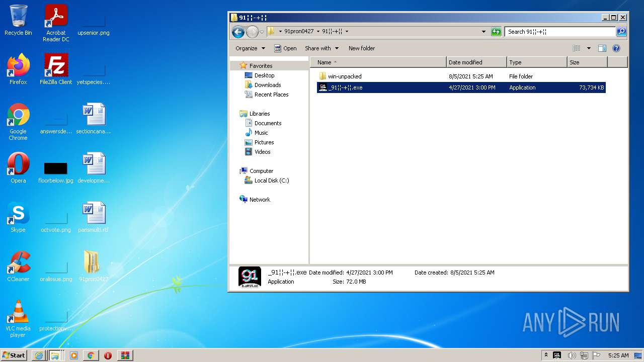This screenshot has width=644, height=362.
Task: Show hidden tray icons arrow
Action: coord(546,355)
